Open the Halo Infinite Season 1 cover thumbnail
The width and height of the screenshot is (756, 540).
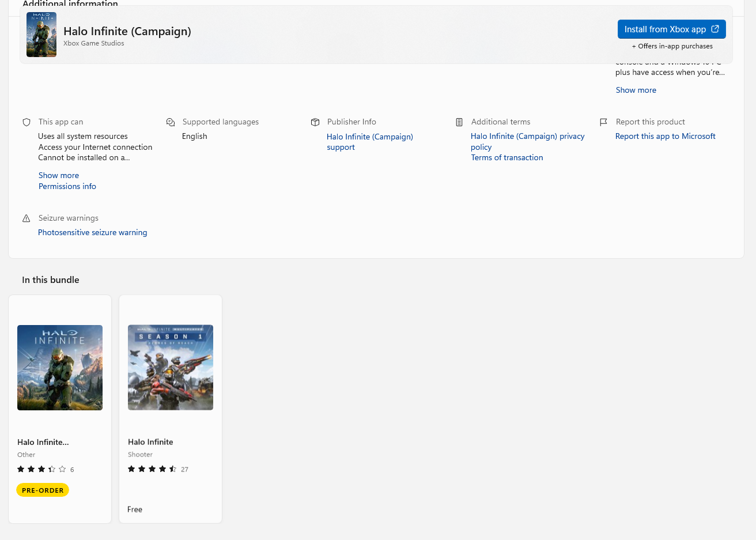click(171, 368)
